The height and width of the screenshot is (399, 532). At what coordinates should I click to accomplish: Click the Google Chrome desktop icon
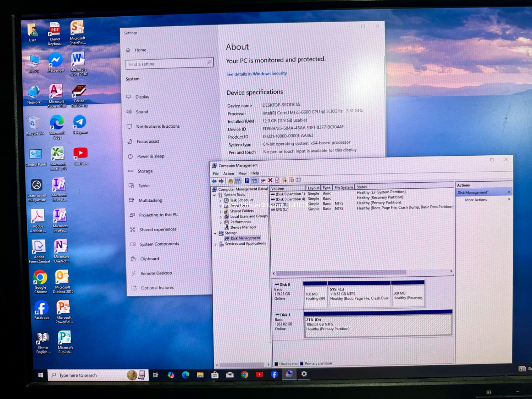coord(40,282)
